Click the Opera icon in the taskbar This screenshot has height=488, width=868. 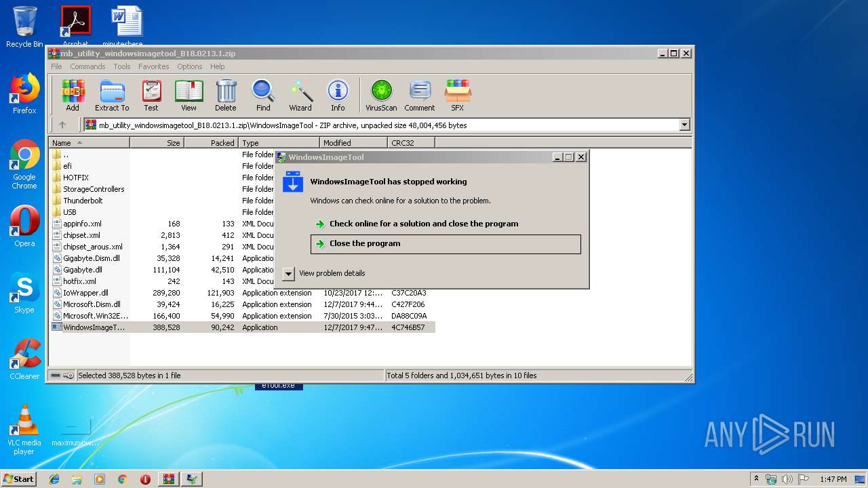(145, 479)
